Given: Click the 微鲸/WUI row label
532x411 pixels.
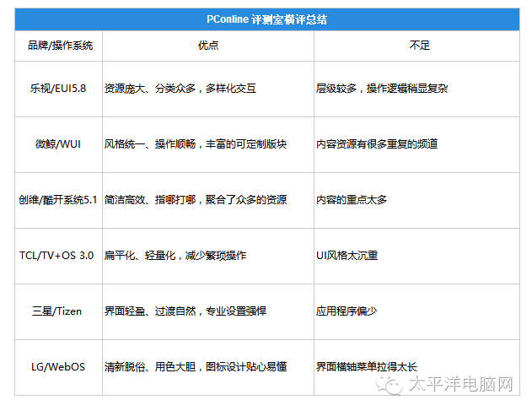Looking at the screenshot, I should (58, 143).
